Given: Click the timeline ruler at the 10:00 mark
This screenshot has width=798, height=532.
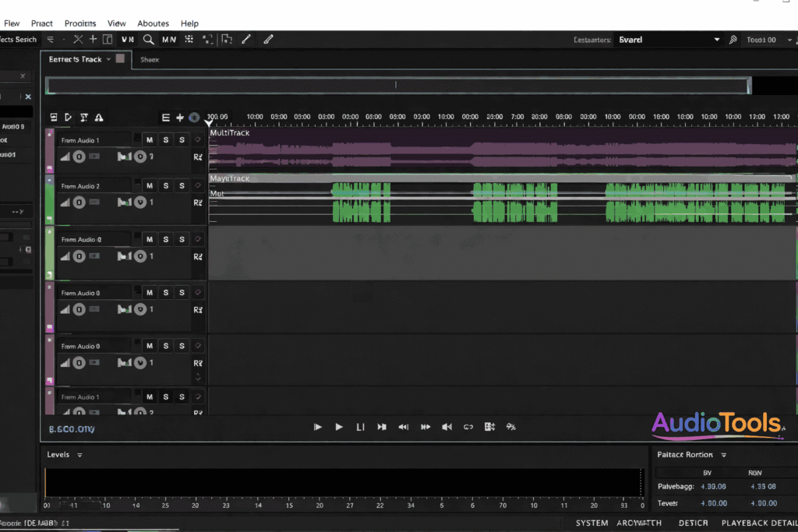Looking at the screenshot, I should coord(254,117).
